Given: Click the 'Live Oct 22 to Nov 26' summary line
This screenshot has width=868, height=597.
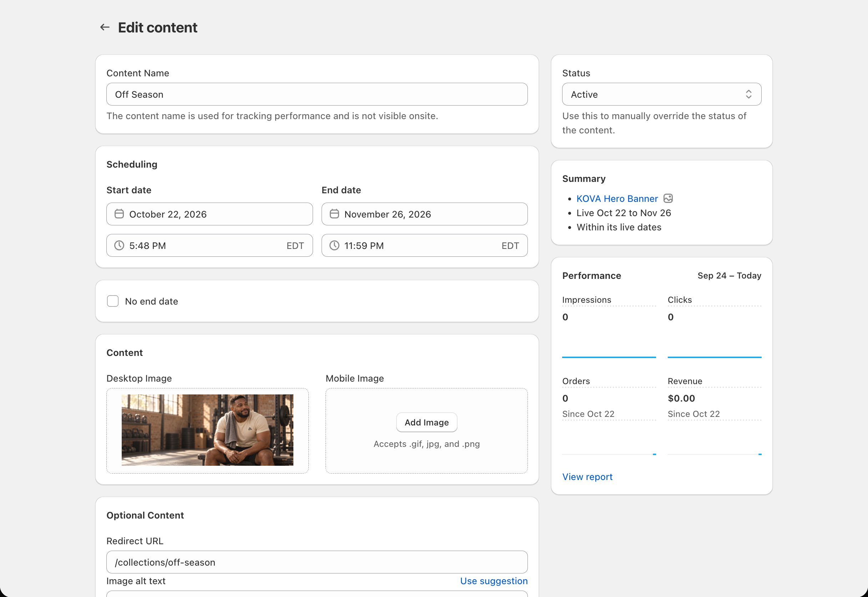Looking at the screenshot, I should [624, 213].
